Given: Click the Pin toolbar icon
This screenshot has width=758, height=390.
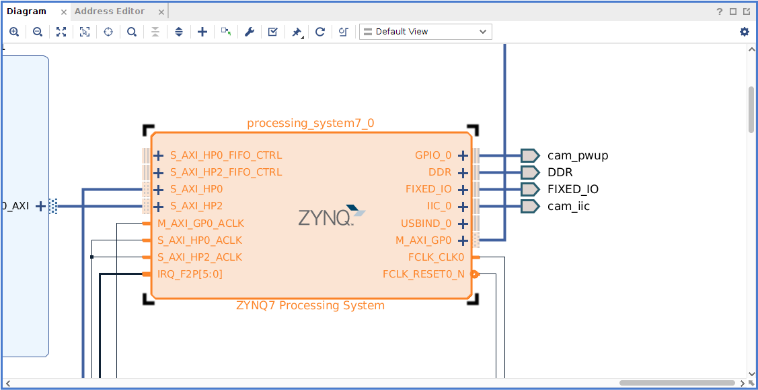Looking at the screenshot, I should (x=296, y=32).
